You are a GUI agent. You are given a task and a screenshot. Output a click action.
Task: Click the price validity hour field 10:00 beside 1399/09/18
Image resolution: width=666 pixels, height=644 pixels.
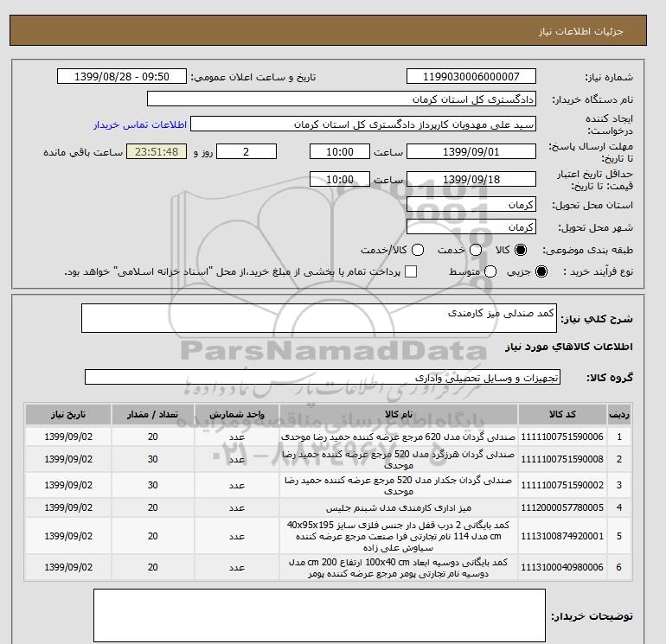340,179
